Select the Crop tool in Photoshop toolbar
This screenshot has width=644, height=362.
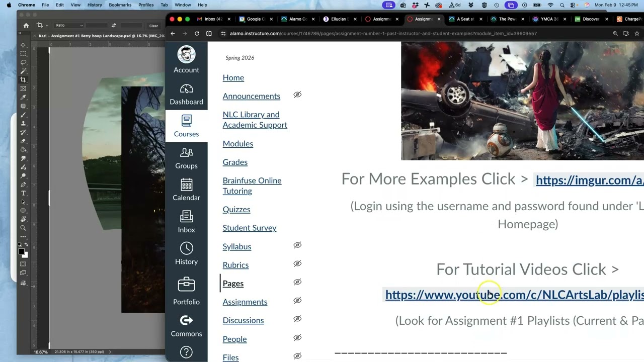pos(23,79)
